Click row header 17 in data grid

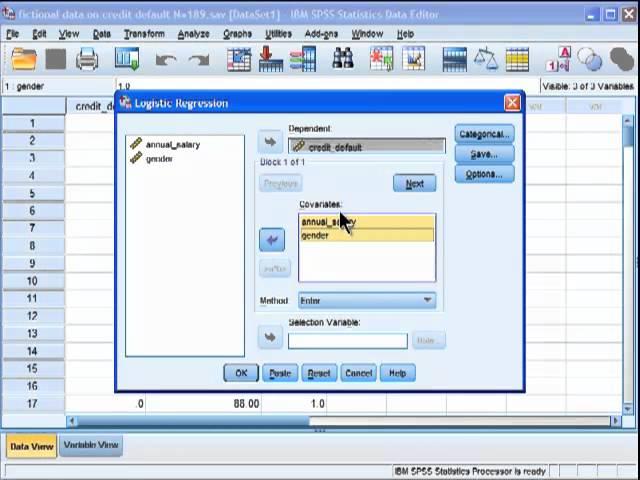tap(33, 404)
